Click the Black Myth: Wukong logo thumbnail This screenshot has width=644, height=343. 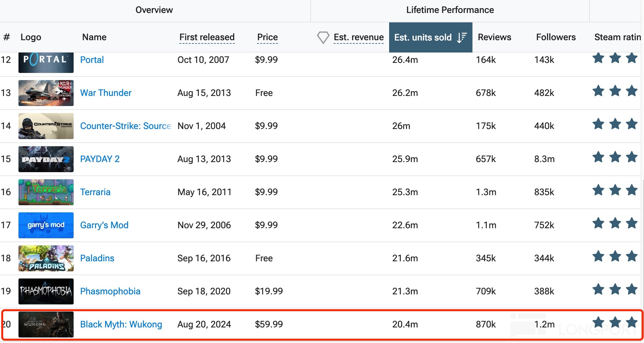[46, 325]
